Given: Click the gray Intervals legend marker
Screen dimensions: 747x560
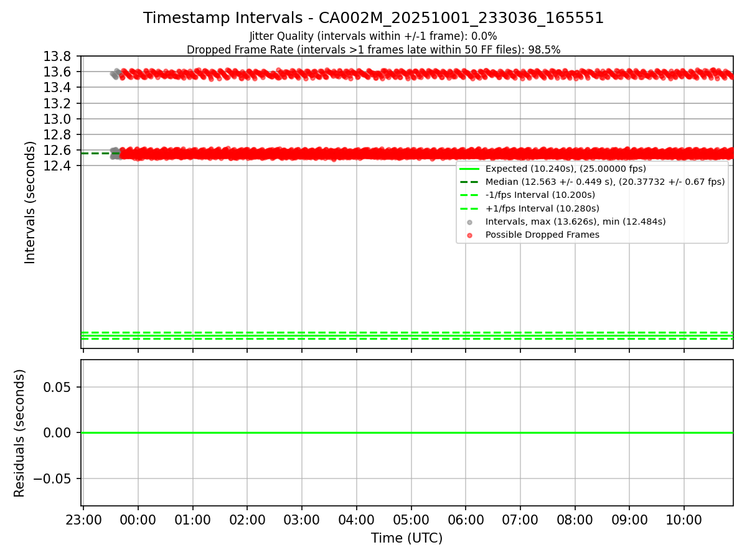Looking at the screenshot, I should (x=470, y=222).
